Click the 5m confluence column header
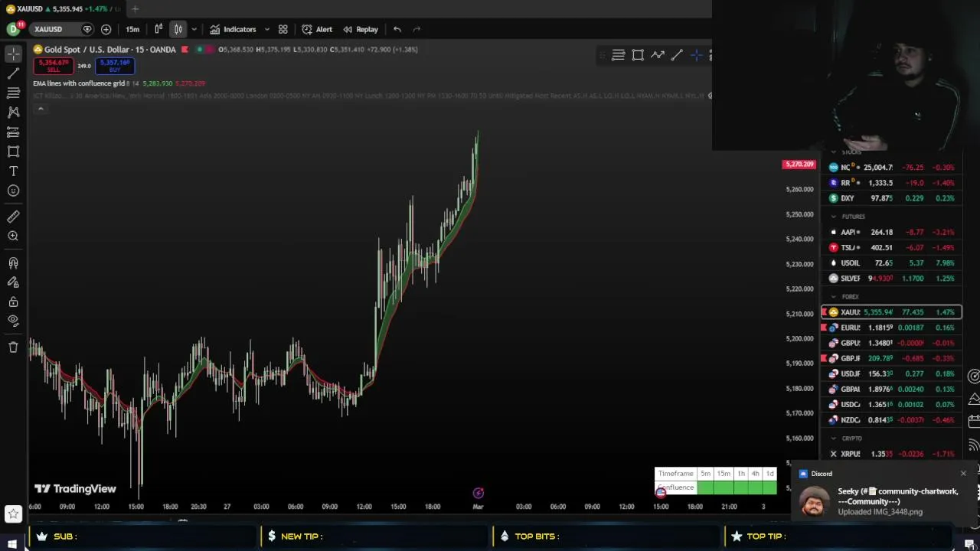This screenshot has height=551, width=980. click(705, 474)
